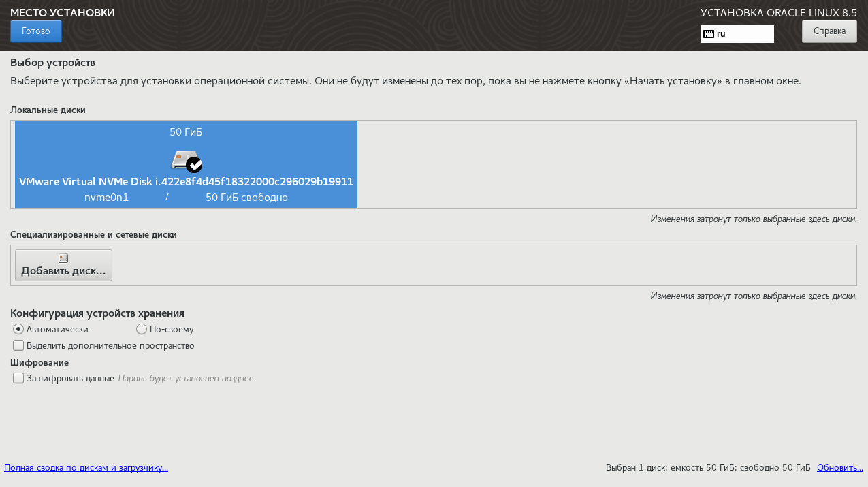Click the УСТАНОВКА ORACLE LINUX 8.5 title
This screenshot has width=868, height=487.
click(x=779, y=13)
